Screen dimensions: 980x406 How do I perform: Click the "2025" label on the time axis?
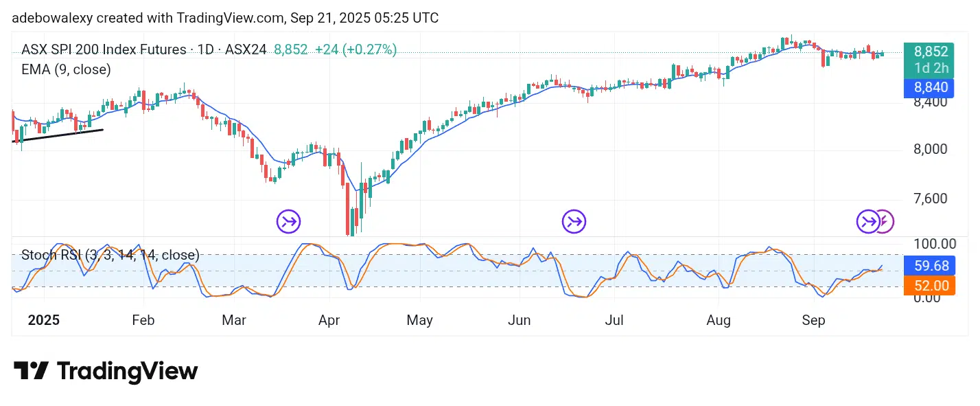(43, 320)
